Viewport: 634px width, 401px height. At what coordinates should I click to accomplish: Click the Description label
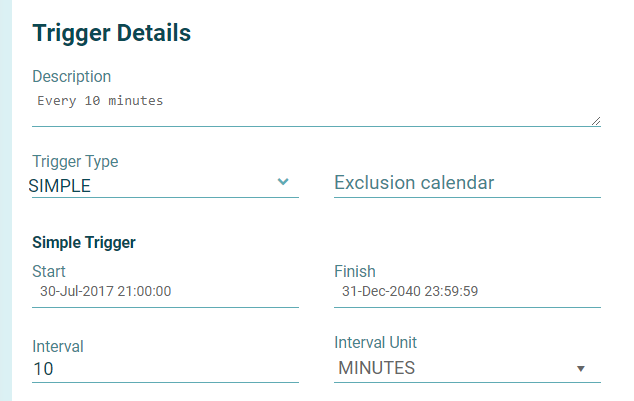coord(72,77)
